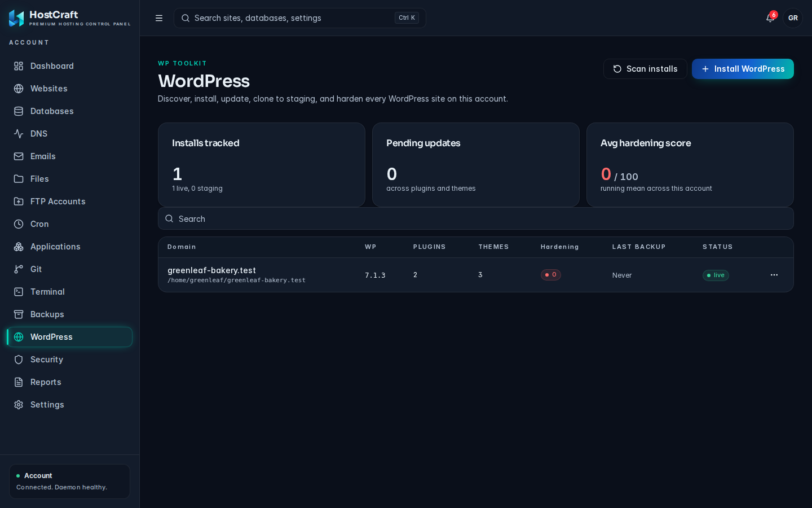This screenshot has height=508, width=812.
Task: Click the live status badge
Action: pyautogui.click(x=716, y=275)
